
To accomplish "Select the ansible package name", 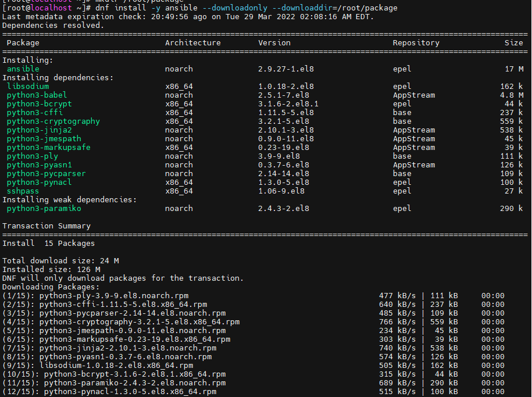I will click(23, 69).
